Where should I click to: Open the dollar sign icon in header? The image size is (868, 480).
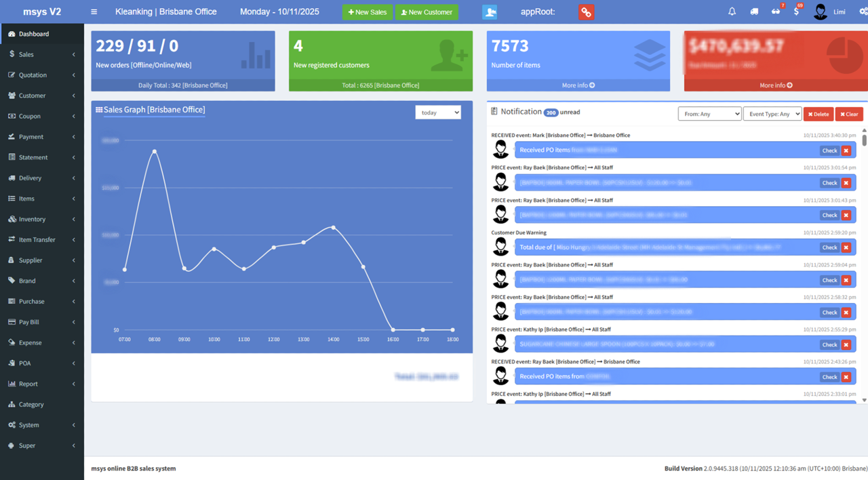tap(796, 12)
